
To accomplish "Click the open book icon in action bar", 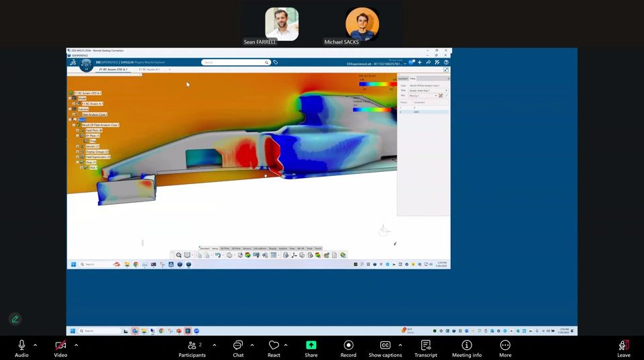I will 187,255.
